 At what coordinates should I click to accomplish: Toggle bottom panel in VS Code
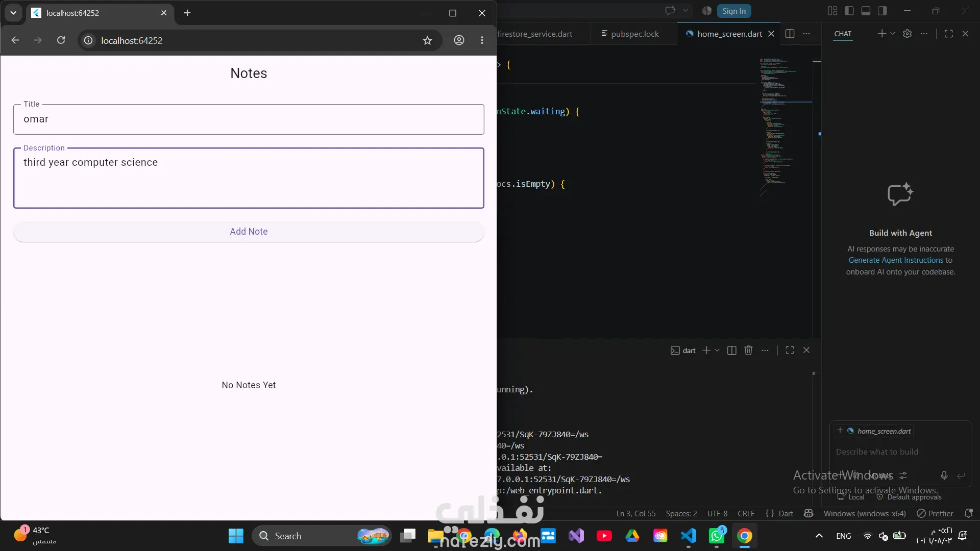pos(866,11)
